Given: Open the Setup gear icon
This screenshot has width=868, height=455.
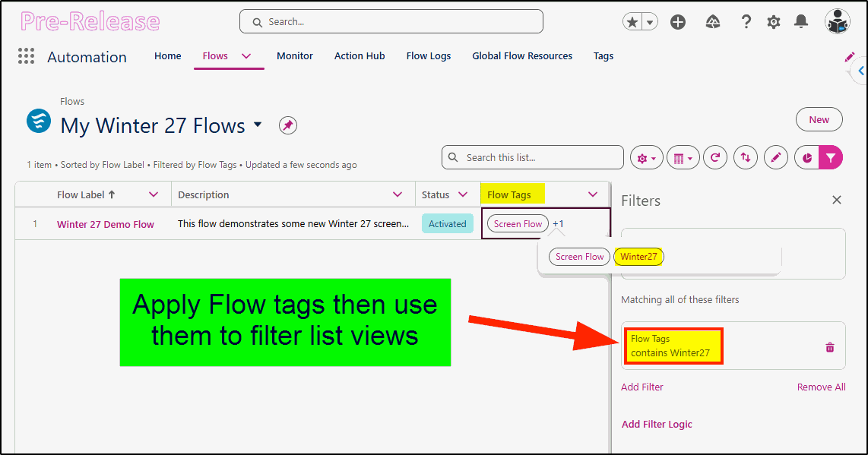Looking at the screenshot, I should point(773,22).
